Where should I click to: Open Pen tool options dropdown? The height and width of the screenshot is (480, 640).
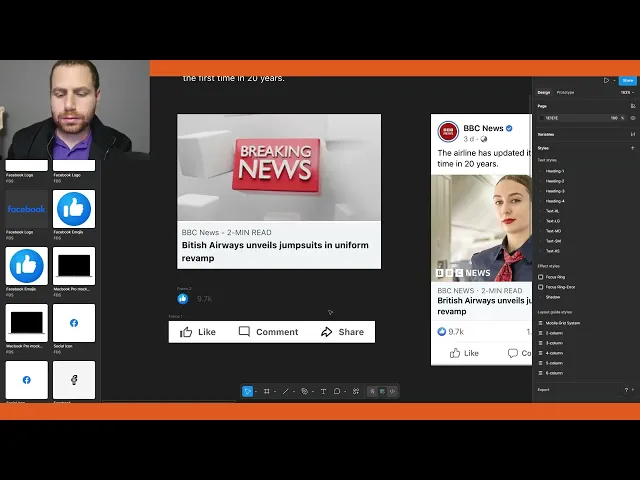tap(313, 391)
